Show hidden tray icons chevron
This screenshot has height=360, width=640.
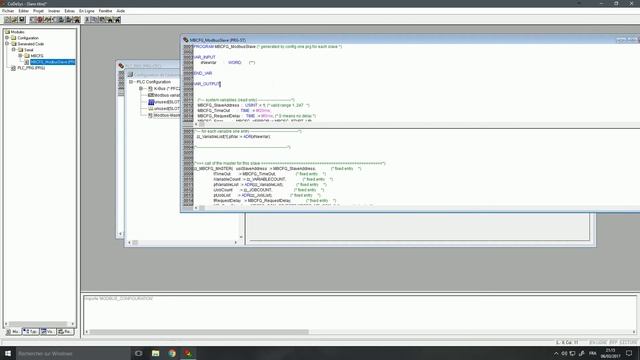click(x=556, y=353)
